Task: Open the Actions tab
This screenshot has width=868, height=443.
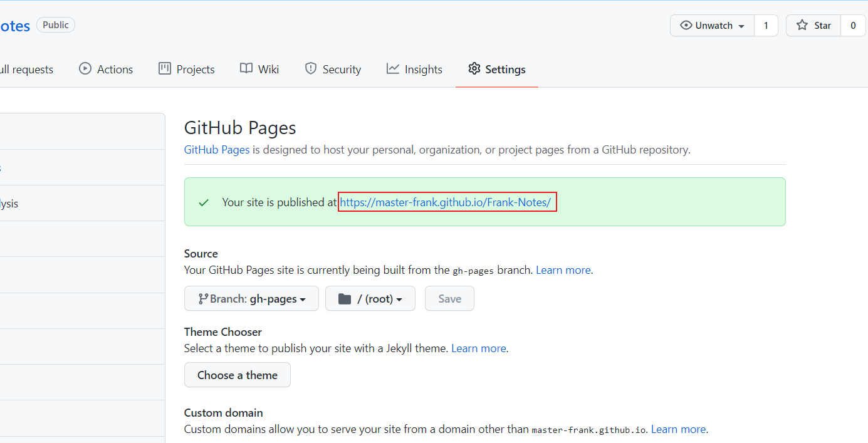Action: point(106,70)
